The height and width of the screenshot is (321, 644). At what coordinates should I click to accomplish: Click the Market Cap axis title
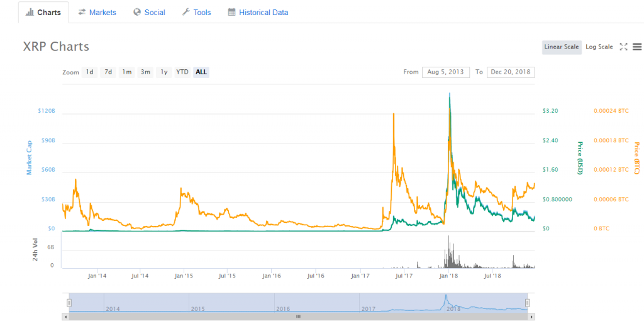tap(29, 158)
